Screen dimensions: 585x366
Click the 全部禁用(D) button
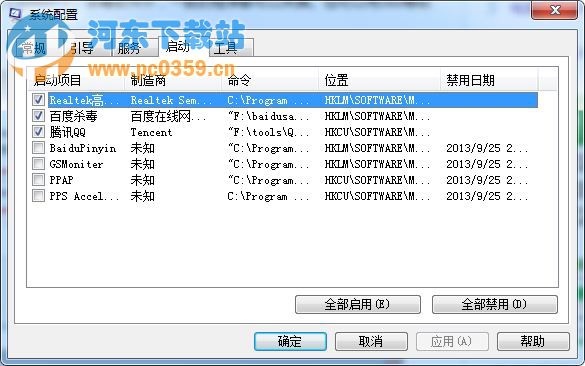click(494, 304)
